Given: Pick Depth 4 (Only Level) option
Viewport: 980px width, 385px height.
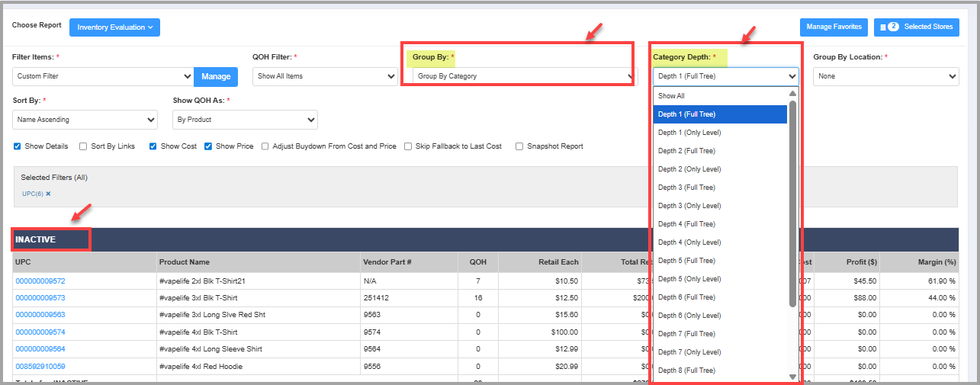Looking at the screenshot, I should 689,242.
